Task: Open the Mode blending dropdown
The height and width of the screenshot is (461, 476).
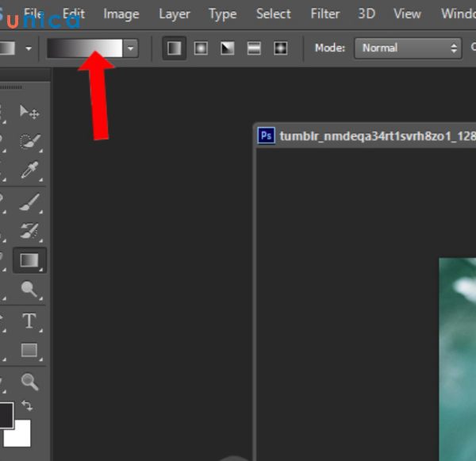Action: coord(408,48)
